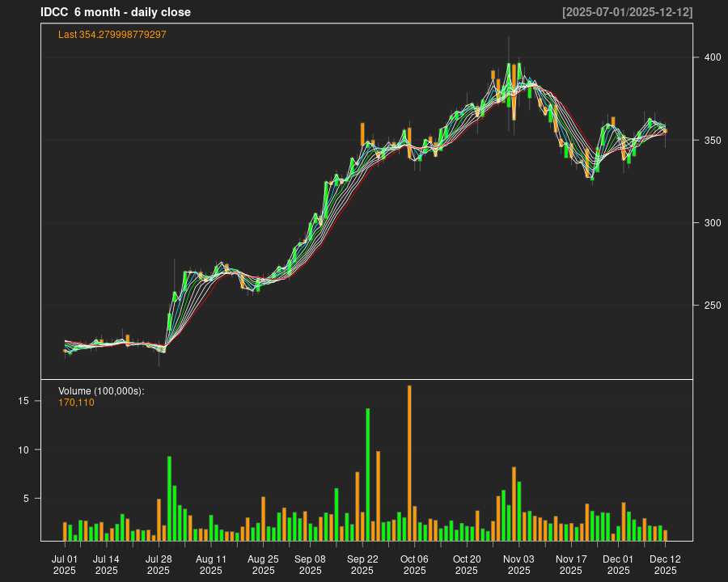Click the tallest orange volume bar
Viewport: 728px width, 582px height.
pos(409,462)
